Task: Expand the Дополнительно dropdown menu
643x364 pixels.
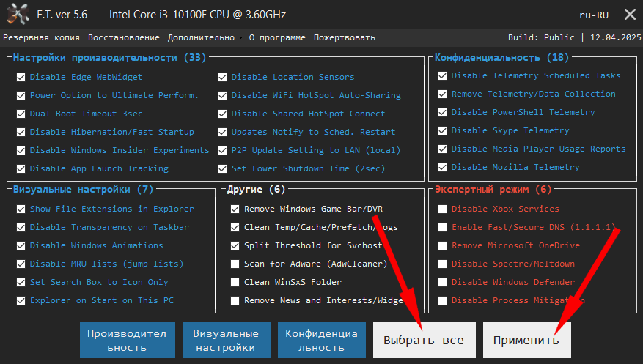Action: pyautogui.click(x=205, y=37)
